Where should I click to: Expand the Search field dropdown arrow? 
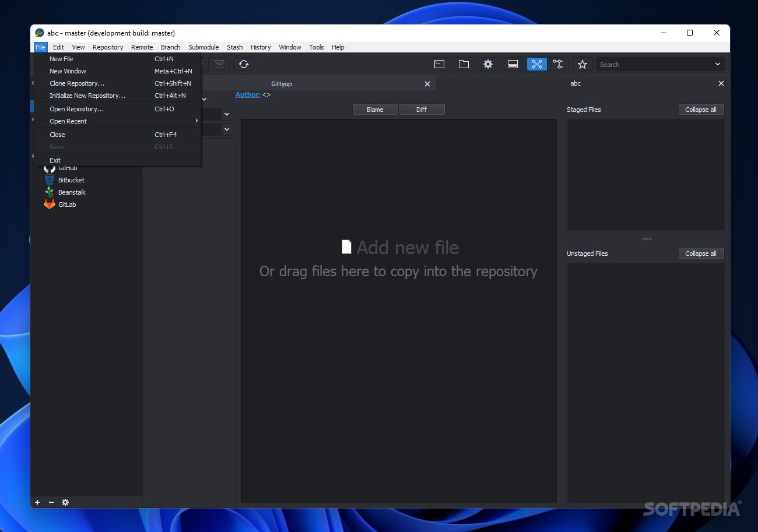(718, 65)
